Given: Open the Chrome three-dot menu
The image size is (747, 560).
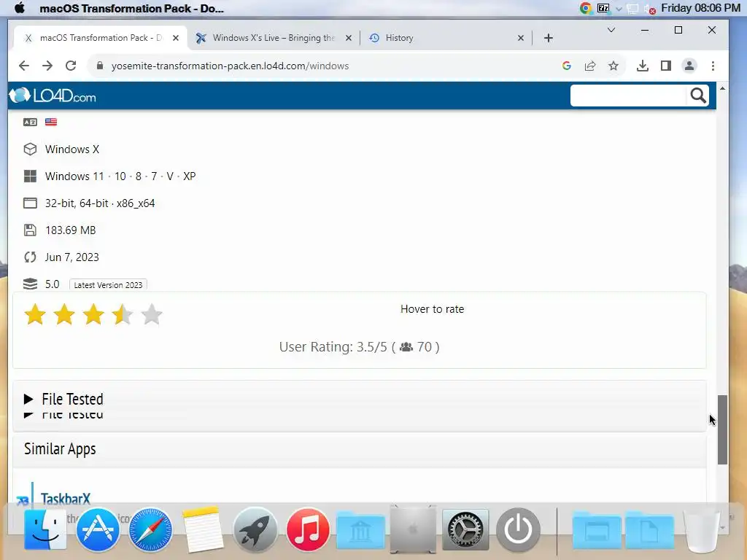Looking at the screenshot, I should tap(713, 66).
